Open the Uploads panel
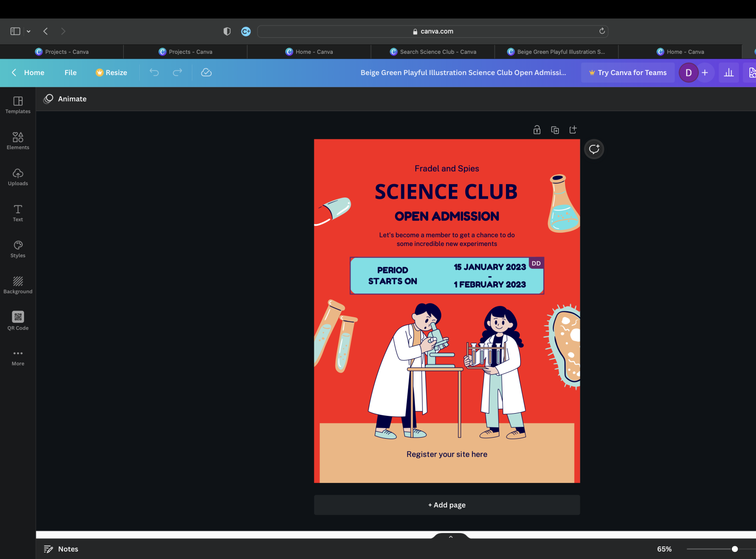The image size is (756, 559). (17, 177)
